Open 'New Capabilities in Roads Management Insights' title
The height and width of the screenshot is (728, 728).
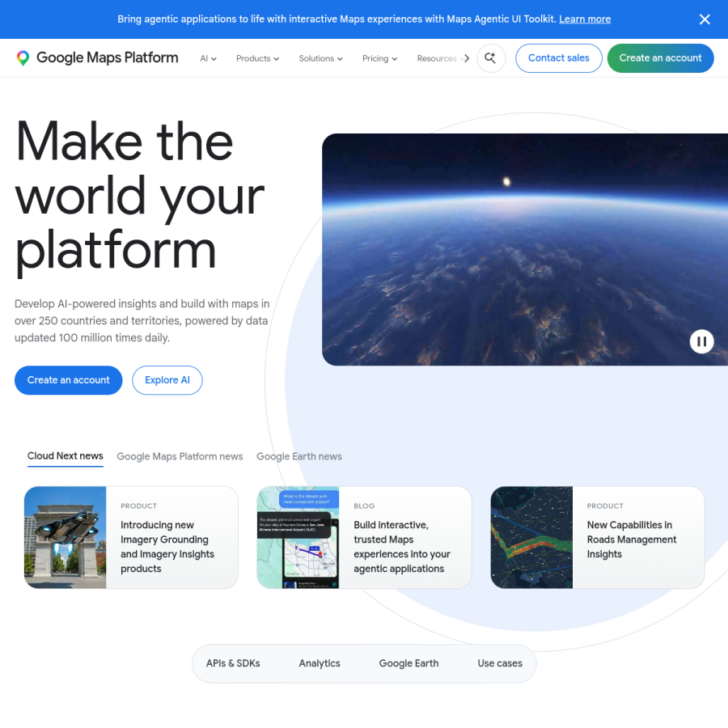coord(632,540)
